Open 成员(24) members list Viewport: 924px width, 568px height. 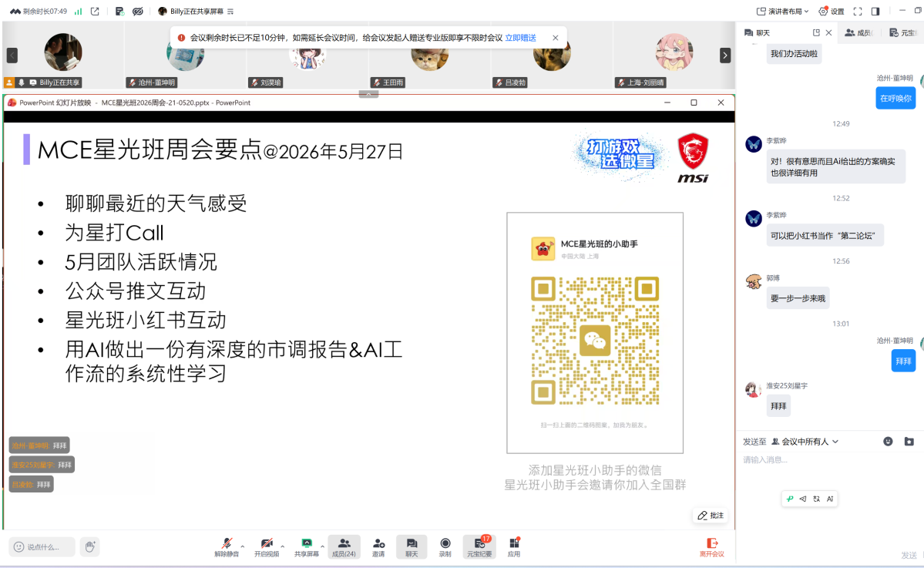click(344, 547)
